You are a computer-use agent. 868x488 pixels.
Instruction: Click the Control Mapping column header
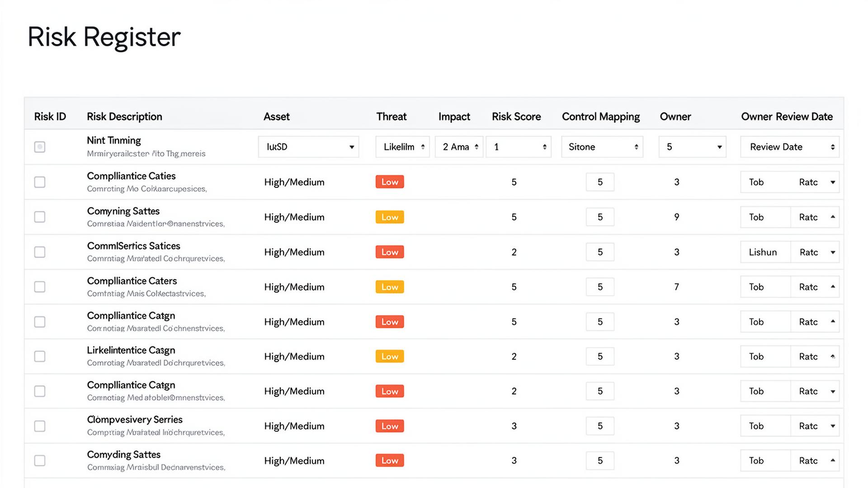[601, 117]
